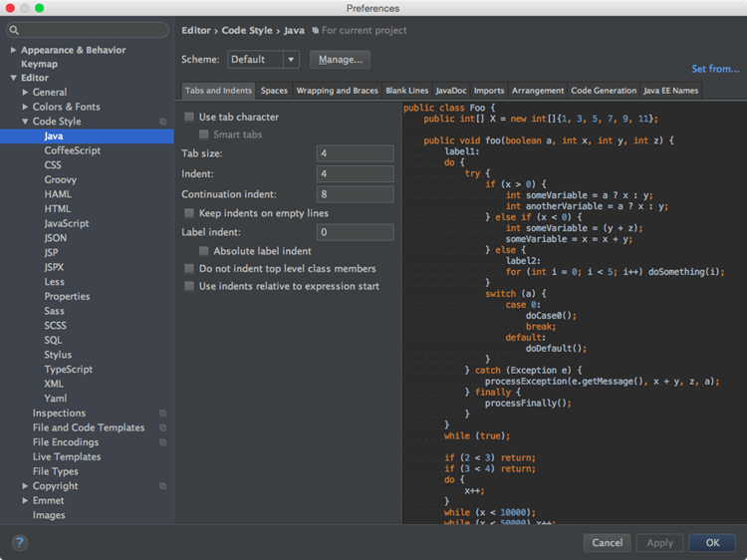Image resolution: width=747 pixels, height=560 pixels.
Task: Select SQL code style
Action: (53, 341)
